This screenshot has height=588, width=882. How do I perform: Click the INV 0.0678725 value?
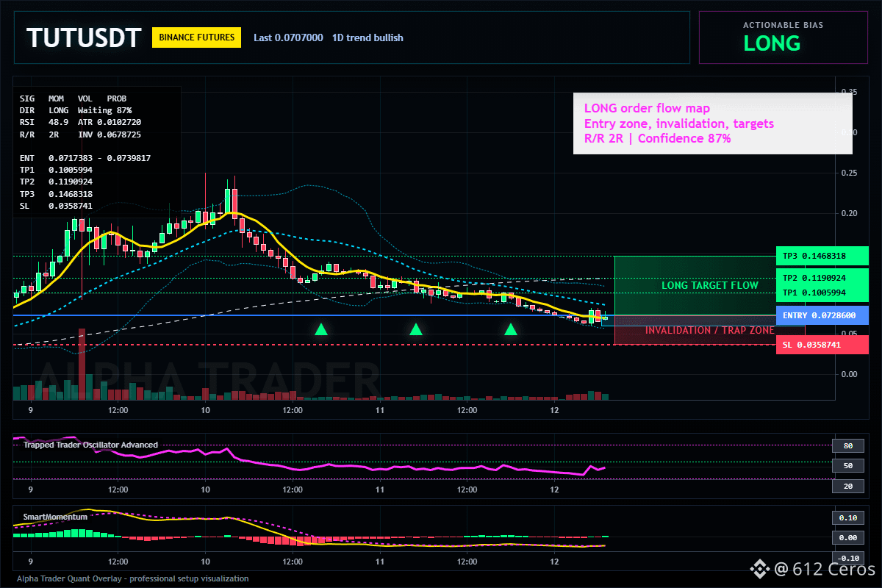109,135
